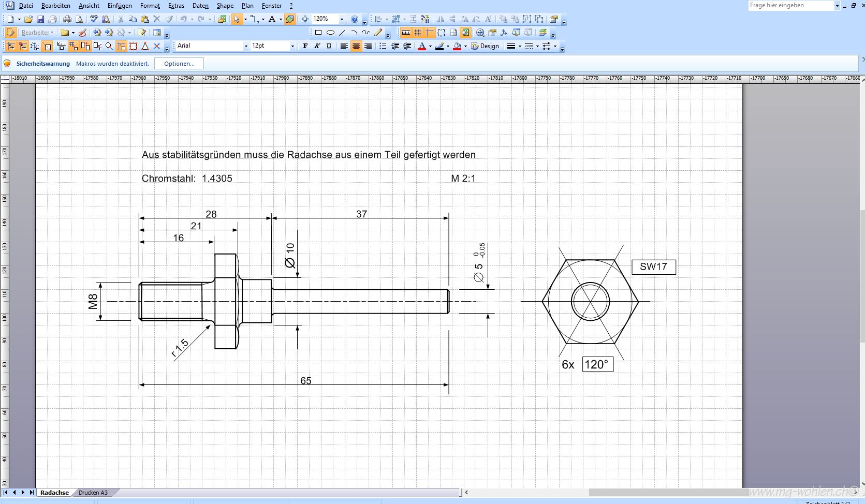Viewport: 865px width, 504px height.
Task: Click the Save diskette icon
Action: 40,19
